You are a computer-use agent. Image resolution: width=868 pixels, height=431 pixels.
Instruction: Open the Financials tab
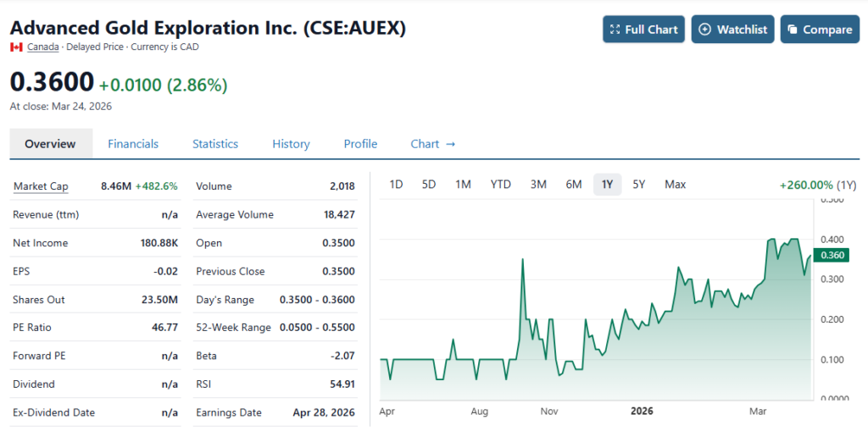pyautogui.click(x=133, y=144)
